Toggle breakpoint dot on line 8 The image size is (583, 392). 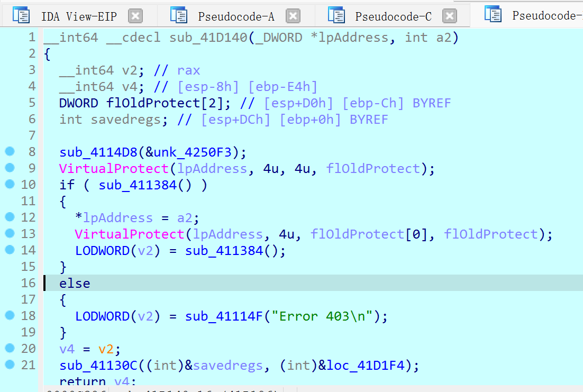point(10,152)
